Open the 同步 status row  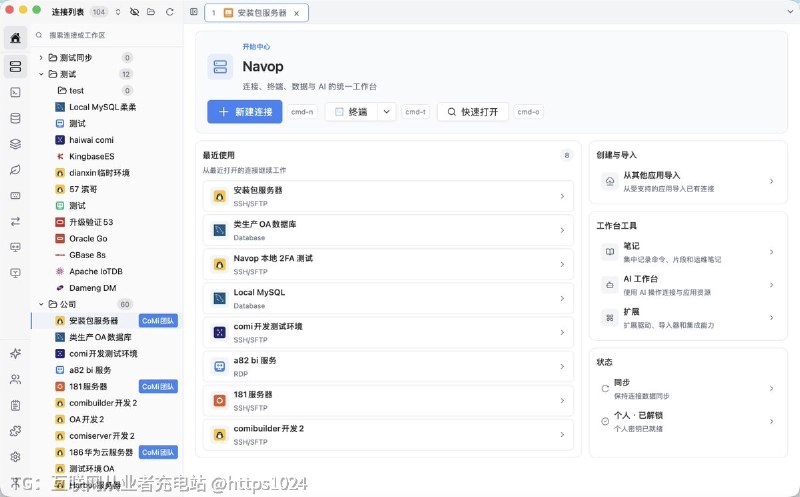[x=688, y=388]
